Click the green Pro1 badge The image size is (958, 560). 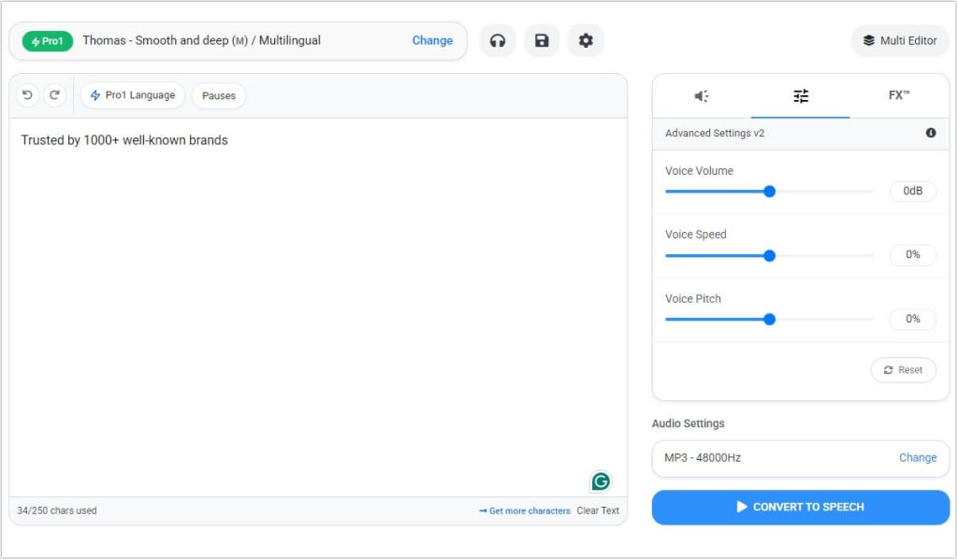(x=48, y=41)
